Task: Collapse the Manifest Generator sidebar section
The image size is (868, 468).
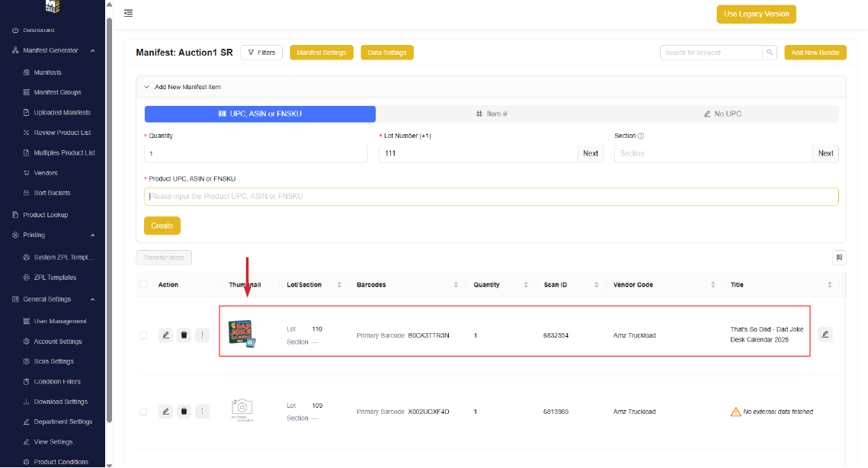Action: (x=92, y=50)
